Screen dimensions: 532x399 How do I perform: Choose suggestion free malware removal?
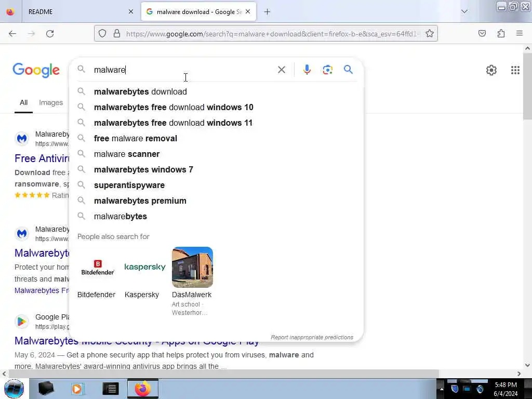tap(217, 138)
